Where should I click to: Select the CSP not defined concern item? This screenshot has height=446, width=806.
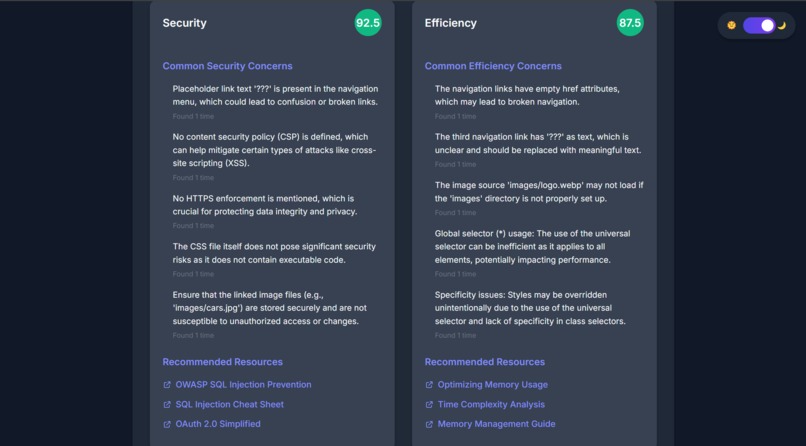[x=275, y=156]
